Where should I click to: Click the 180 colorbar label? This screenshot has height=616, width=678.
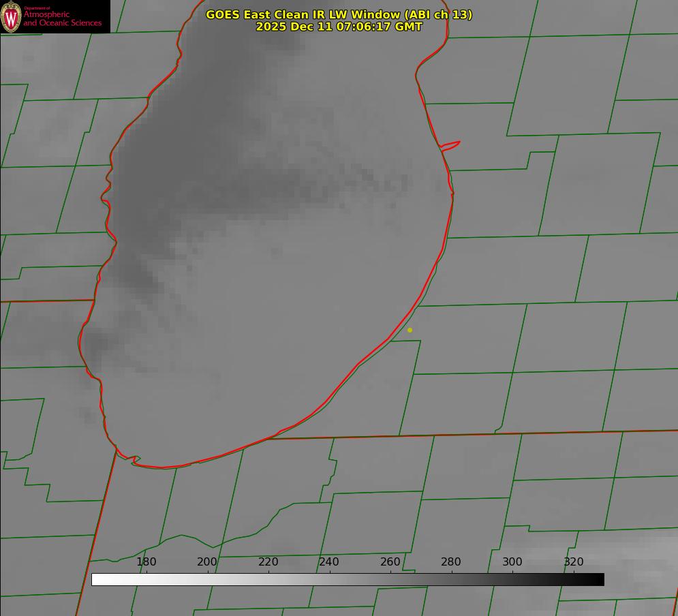(x=146, y=561)
